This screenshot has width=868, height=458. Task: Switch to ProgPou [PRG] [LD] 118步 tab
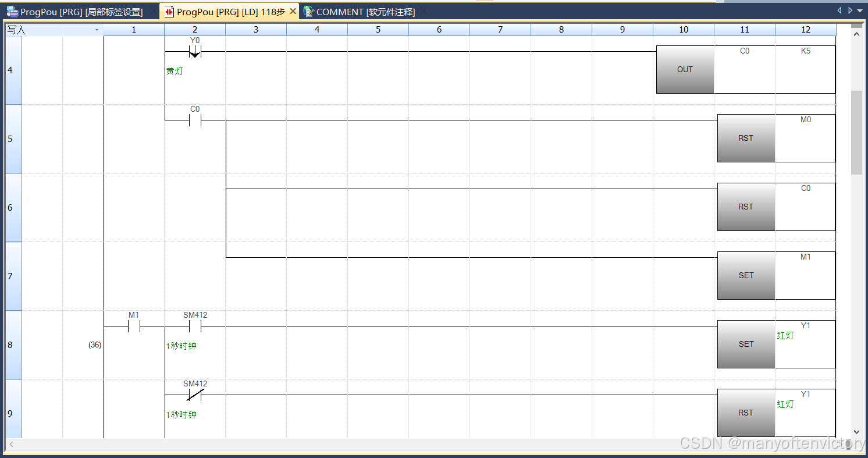[230, 12]
